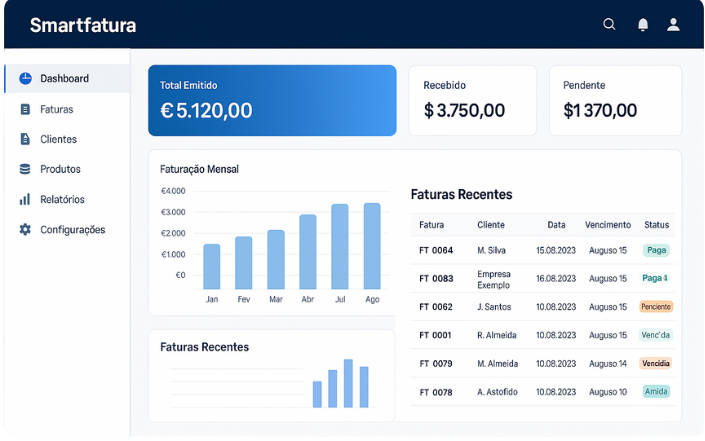Click the Clientes sidebar icon
Viewport: 705px width, 441px height.
(x=25, y=139)
